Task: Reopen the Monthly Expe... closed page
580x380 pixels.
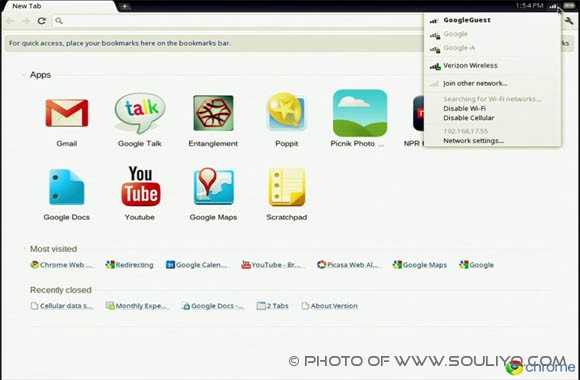Action: tap(136, 306)
